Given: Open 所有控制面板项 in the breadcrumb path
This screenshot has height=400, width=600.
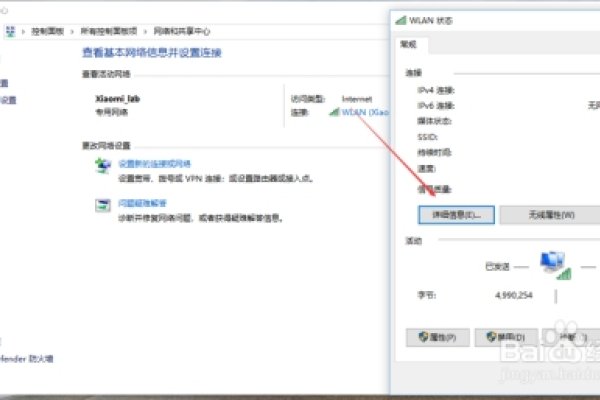Looking at the screenshot, I should point(109,31).
